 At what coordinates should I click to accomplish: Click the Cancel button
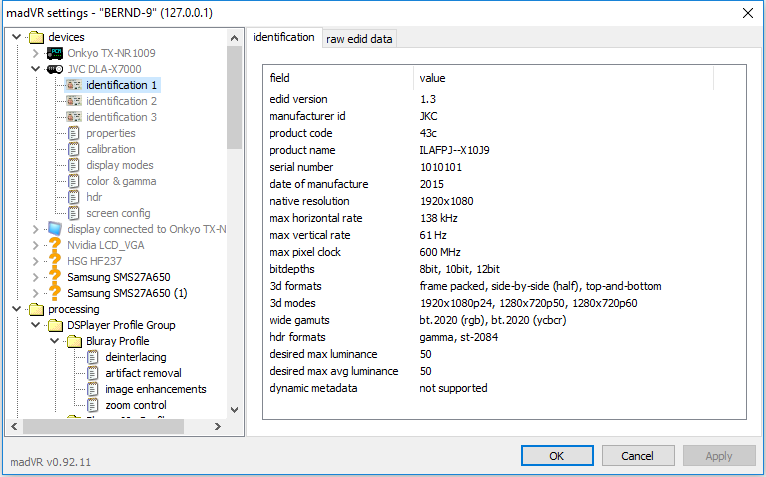[638, 456]
